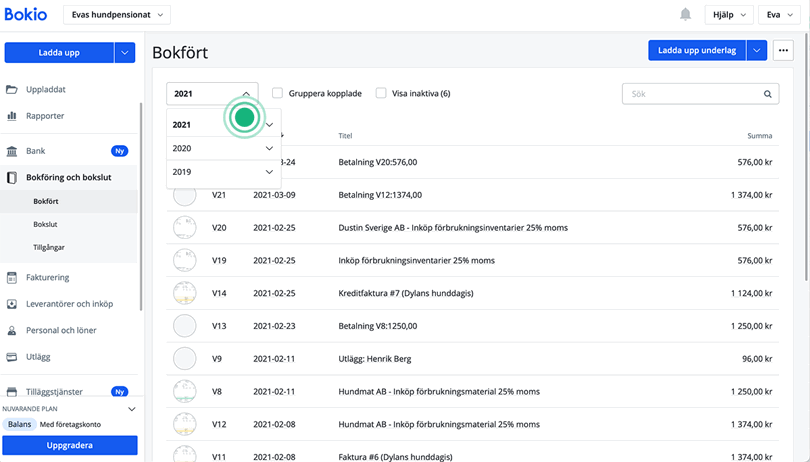Click the search magnifier icon

click(x=768, y=94)
